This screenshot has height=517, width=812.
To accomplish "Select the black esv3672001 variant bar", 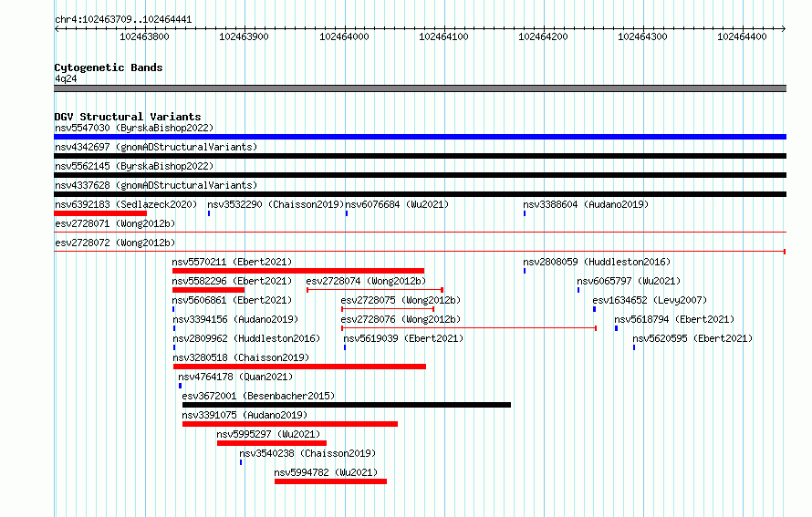I will [347, 405].
